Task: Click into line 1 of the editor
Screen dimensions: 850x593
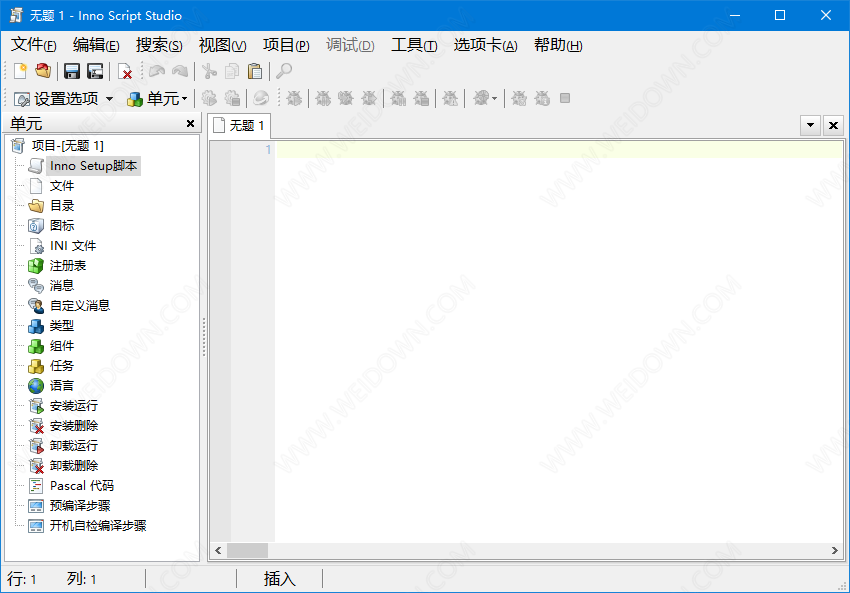Action: click(559, 150)
